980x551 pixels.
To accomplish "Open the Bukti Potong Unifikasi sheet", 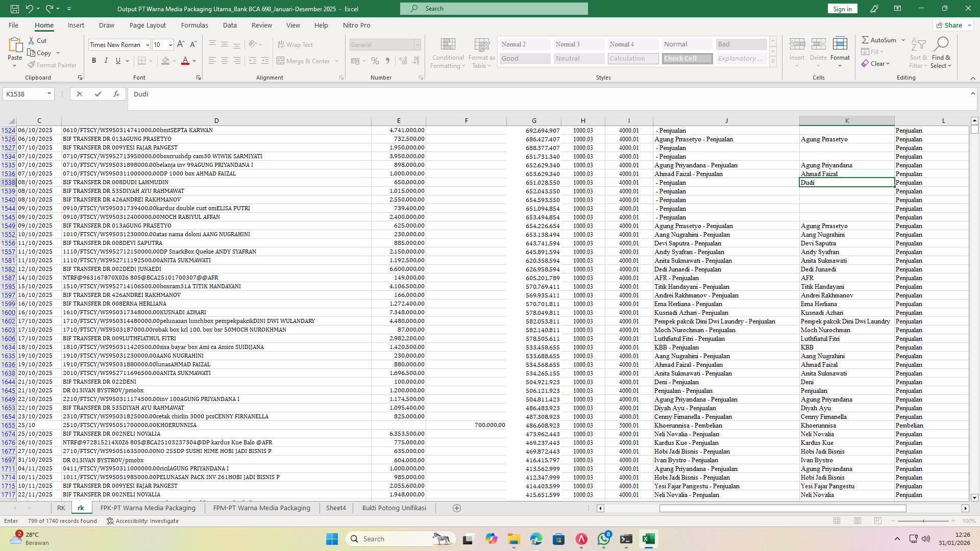I will (394, 508).
